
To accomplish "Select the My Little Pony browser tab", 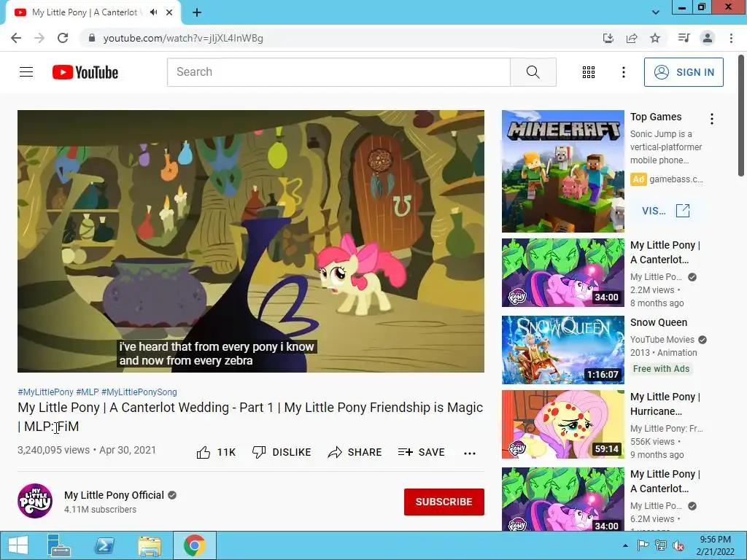I will 93,12.
